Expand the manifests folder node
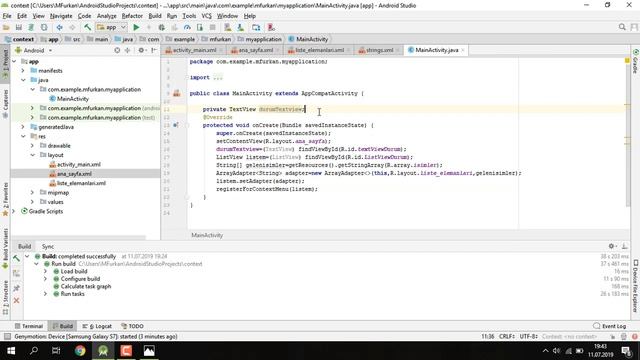This screenshot has width=640, height=360. [23, 71]
